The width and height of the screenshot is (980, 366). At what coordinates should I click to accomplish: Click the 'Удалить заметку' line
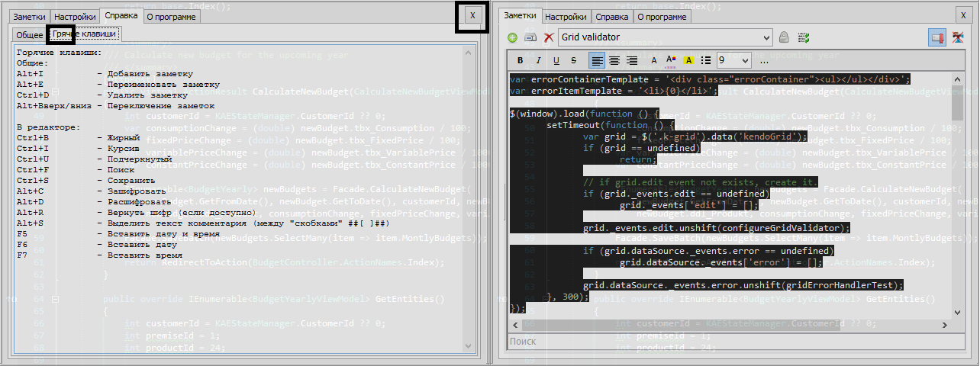click(101, 95)
